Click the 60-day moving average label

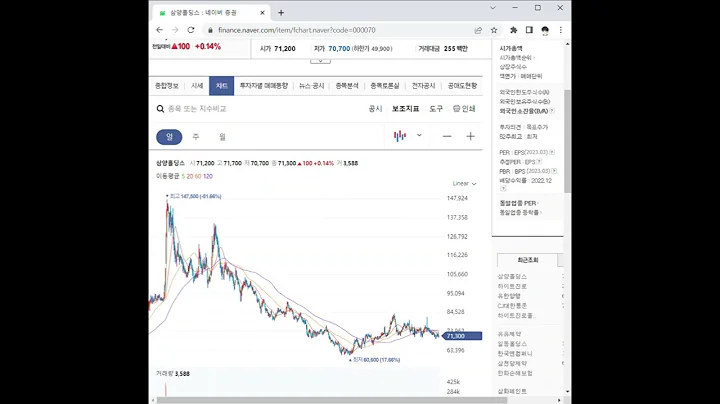tap(198, 176)
